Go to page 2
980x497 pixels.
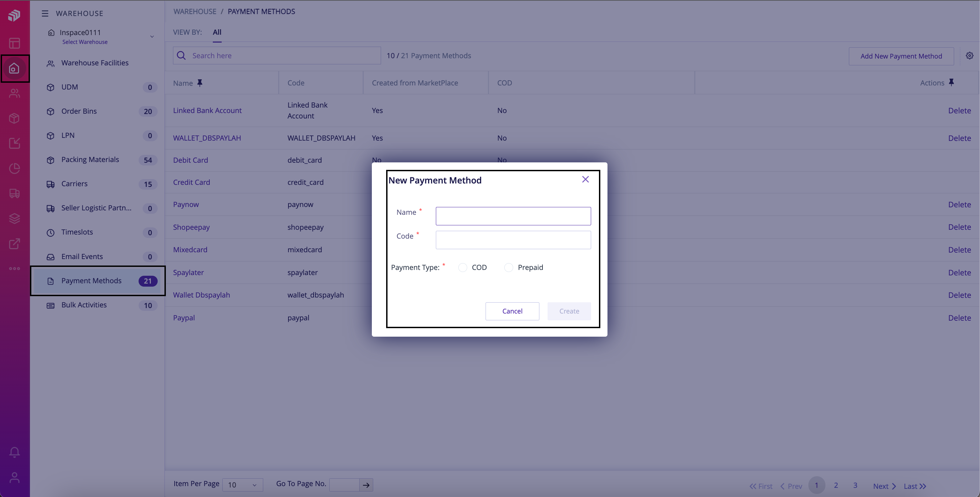click(836, 485)
